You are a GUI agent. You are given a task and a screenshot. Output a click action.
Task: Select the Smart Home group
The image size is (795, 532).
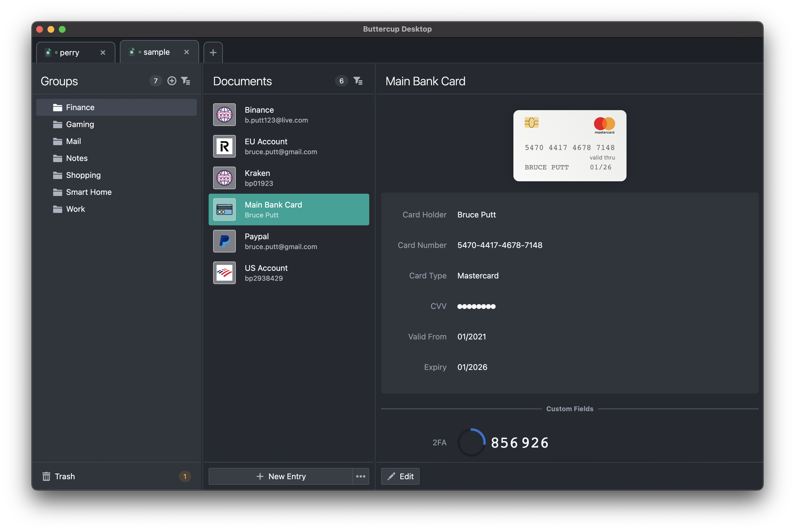coord(89,192)
